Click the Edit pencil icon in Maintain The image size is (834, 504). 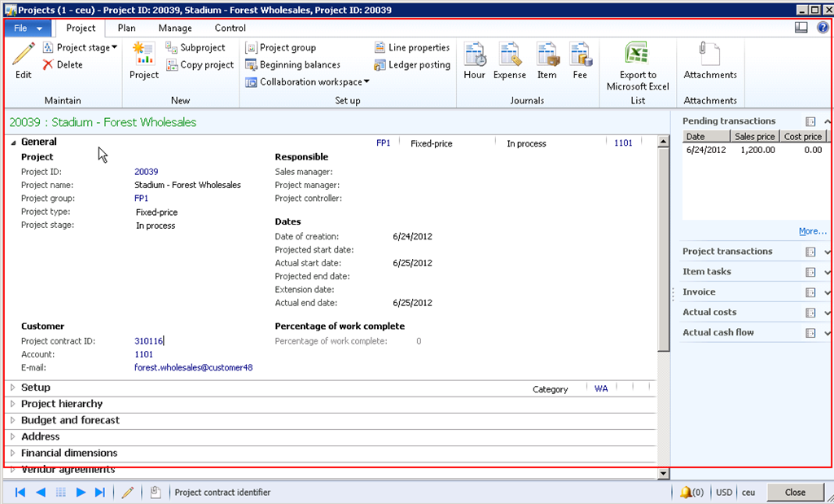(24, 55)
